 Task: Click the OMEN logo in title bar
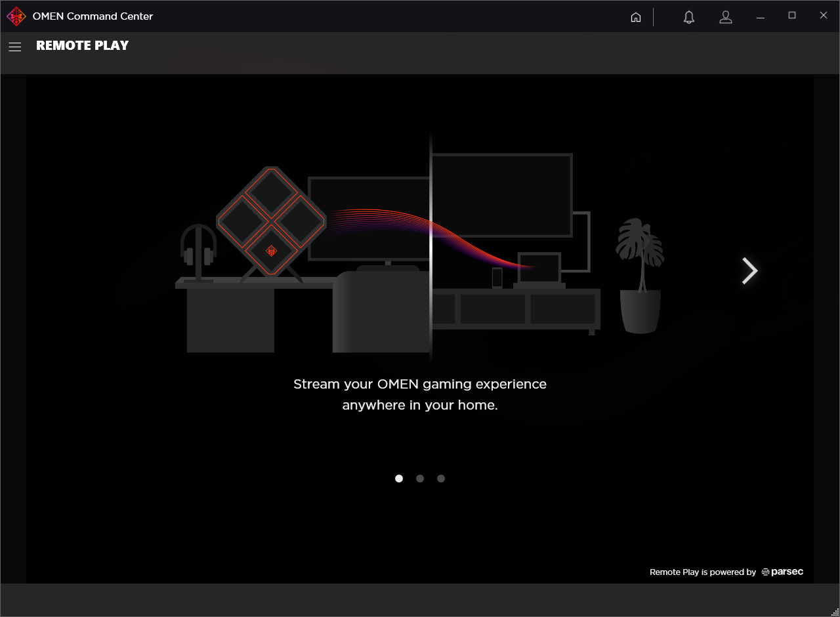pos(16,16)
